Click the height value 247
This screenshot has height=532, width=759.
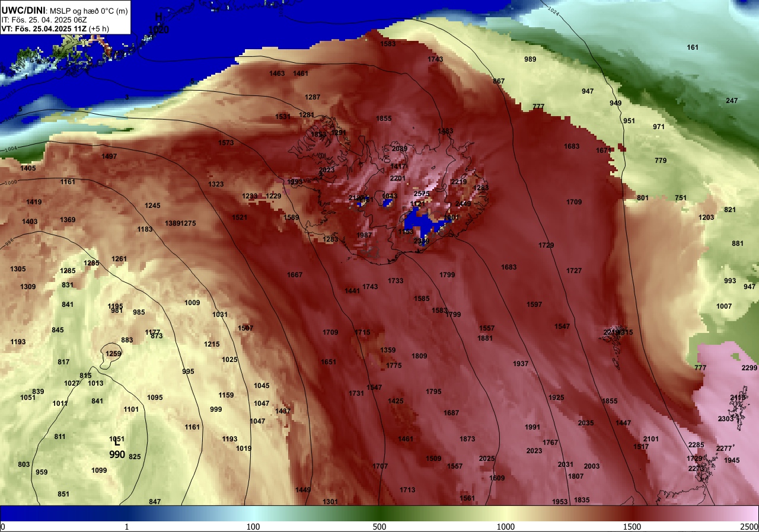[732, 101]
